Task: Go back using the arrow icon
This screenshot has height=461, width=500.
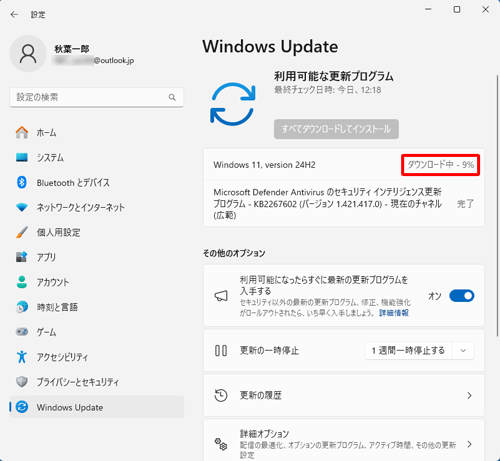Action: point(14,14)
